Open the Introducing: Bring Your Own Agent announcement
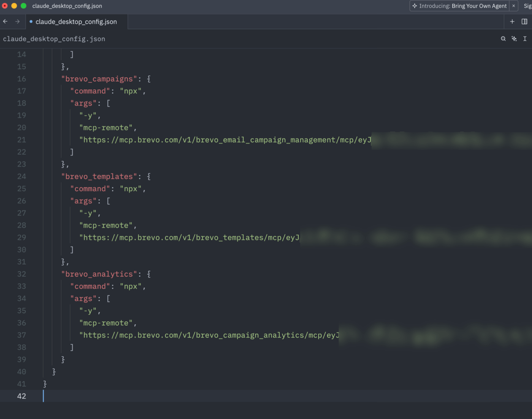 459,6
